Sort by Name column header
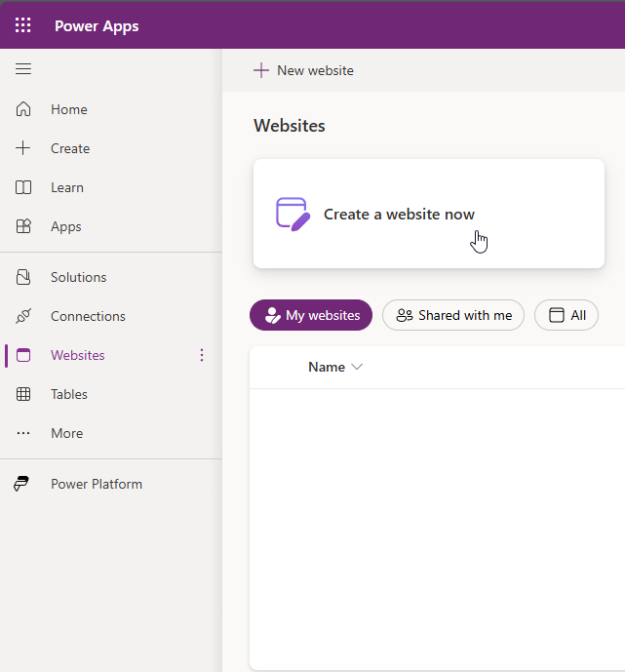 327,367
